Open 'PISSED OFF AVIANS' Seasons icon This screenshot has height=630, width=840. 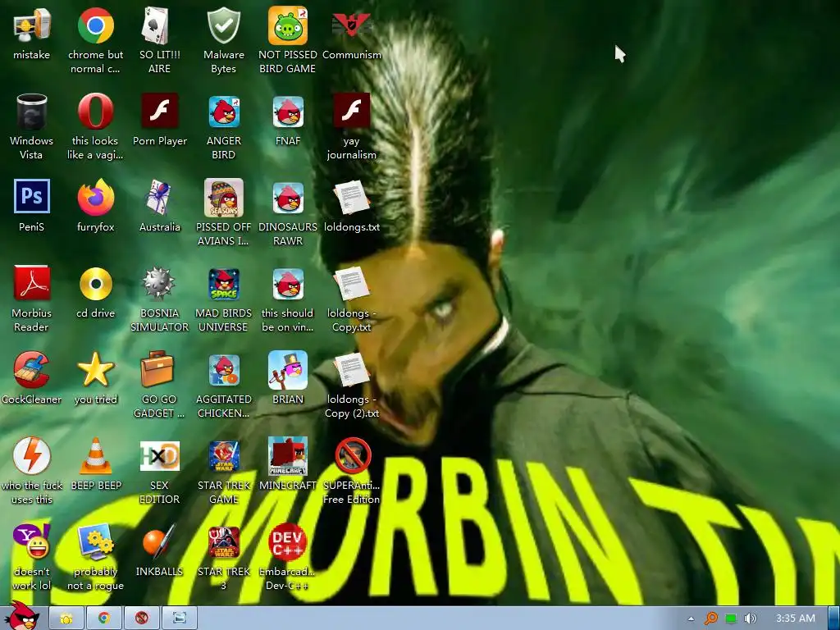[223, 198]
